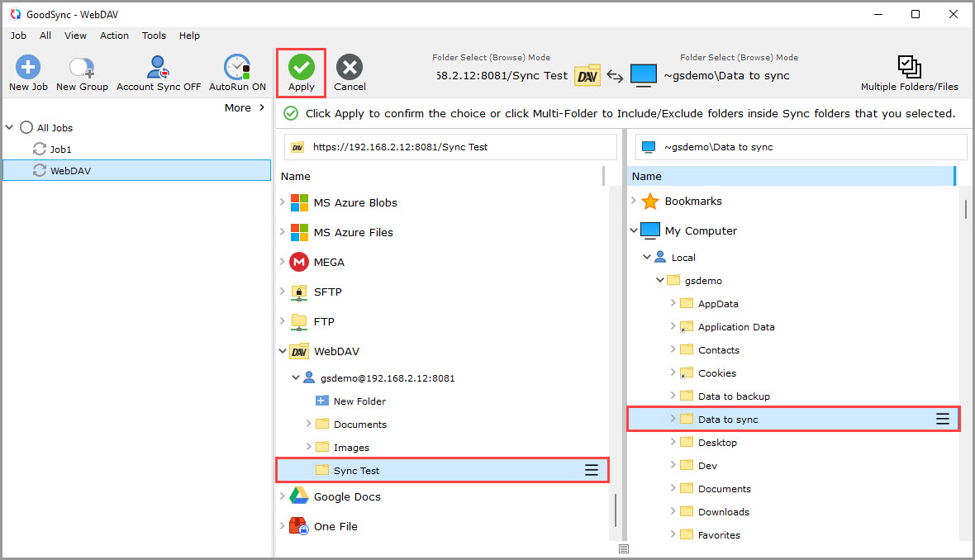The height and width of the screenshot is (560, 975).
Task: Click the right pane vertical scrollbar
Action: click(966, 210)
